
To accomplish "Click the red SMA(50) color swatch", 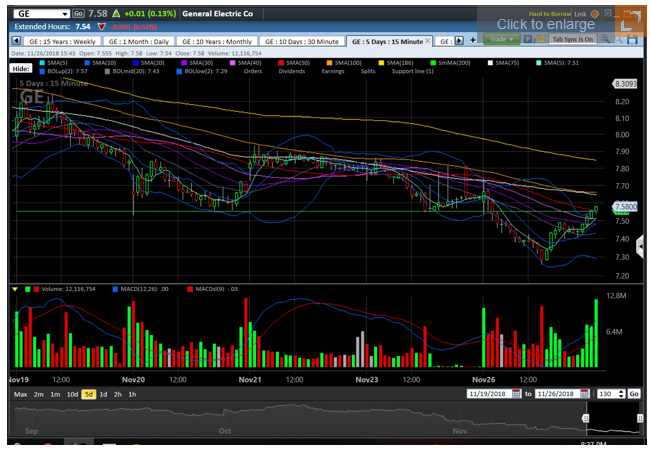I will pyautogui.click(x=281, y=63).
